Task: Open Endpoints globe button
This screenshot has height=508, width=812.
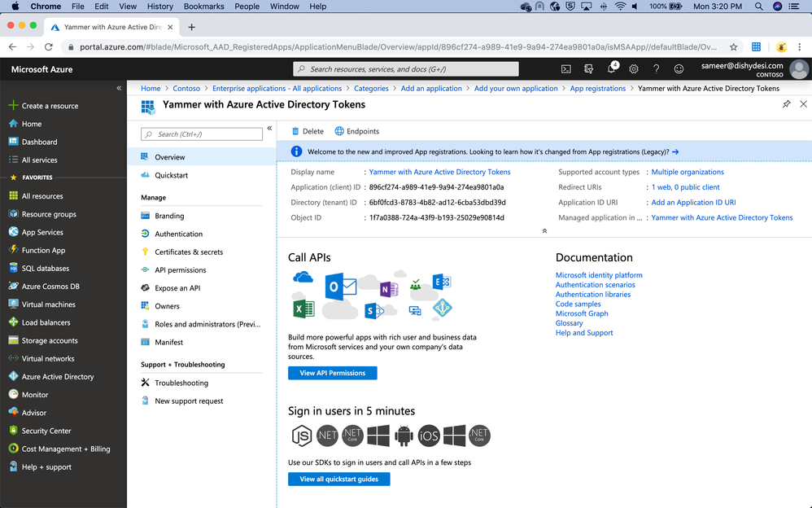Action: click(357, 131)
